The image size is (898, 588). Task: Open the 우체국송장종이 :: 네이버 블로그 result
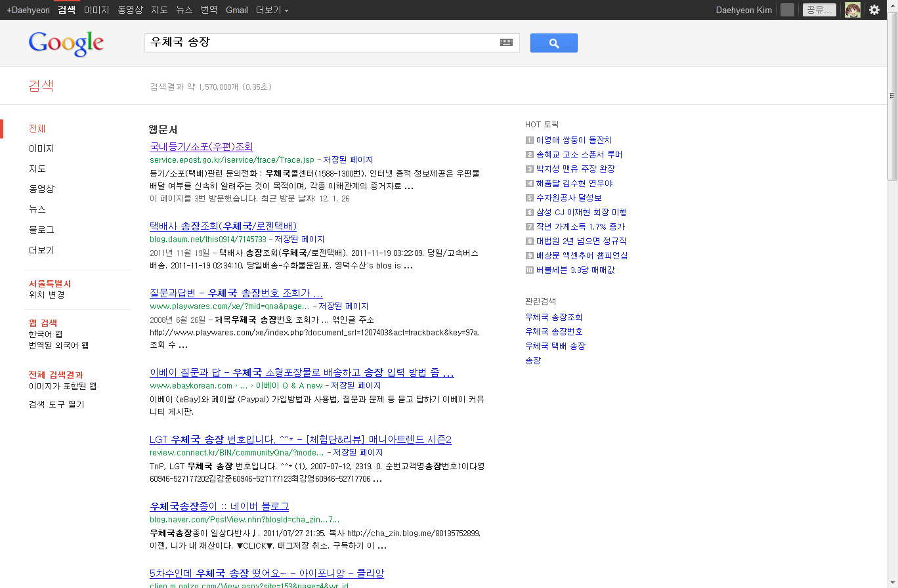[219, 506]
